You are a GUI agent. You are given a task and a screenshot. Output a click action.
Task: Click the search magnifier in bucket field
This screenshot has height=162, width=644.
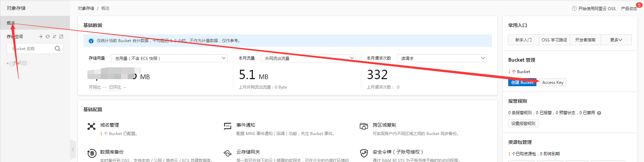[57, 48]
